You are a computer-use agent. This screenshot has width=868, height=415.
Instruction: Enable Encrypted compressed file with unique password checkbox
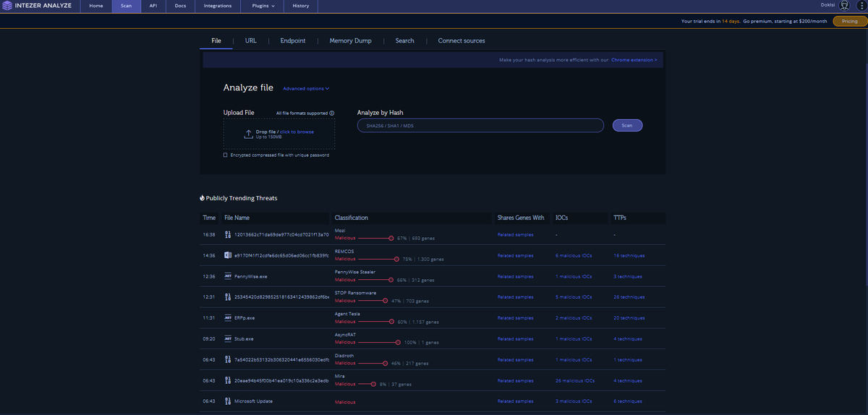pos(225,155)
